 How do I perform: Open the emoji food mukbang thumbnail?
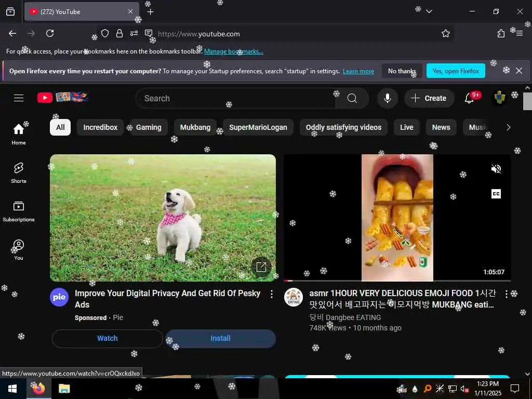click(x=397, y=218)
